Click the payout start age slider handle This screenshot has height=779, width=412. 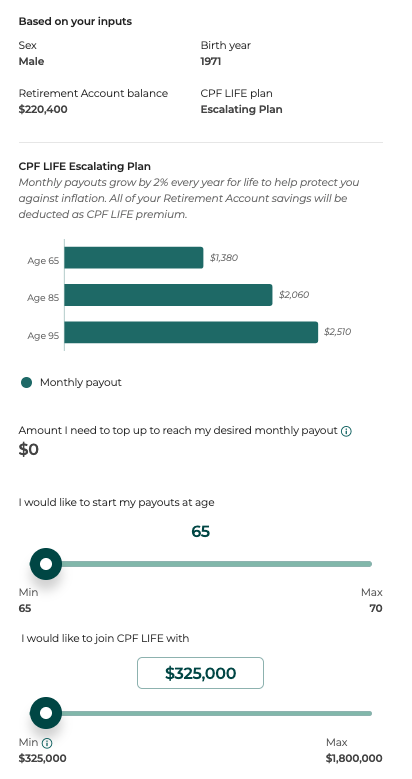(46, 564)
